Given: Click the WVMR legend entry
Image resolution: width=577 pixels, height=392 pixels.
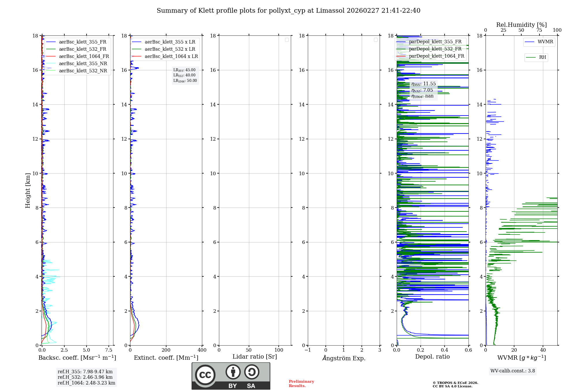Looking at the screenshot, I should coord(545,42).
